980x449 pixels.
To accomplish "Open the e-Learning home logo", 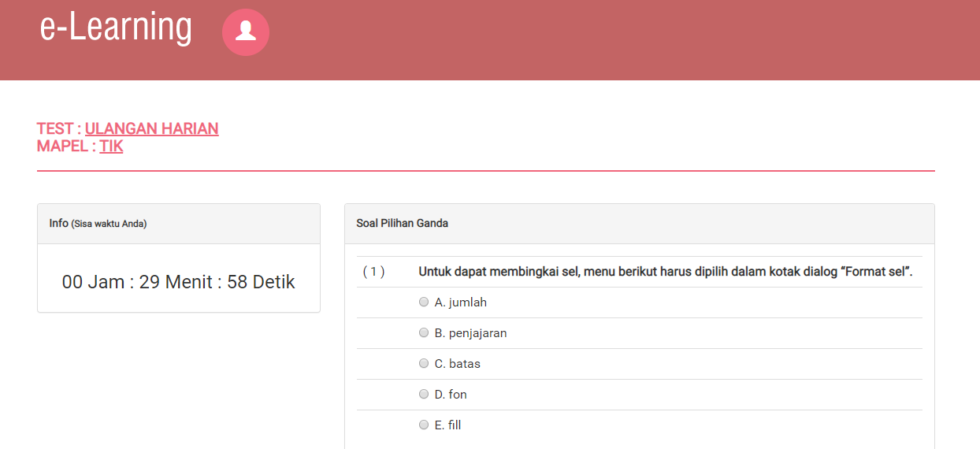I will pos(116,27).
